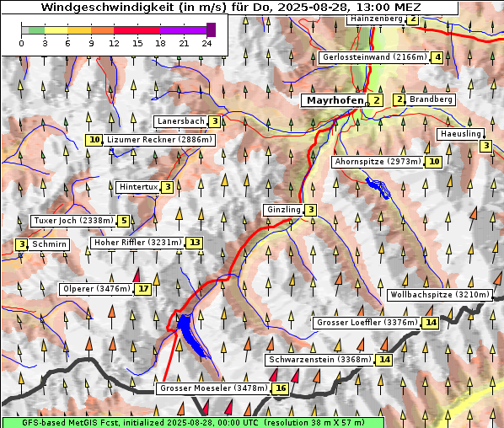The width and height of the screenshot is (504, 428).
Task: Click the purple 24 m/s legend swatch
Action: point(211,29)
